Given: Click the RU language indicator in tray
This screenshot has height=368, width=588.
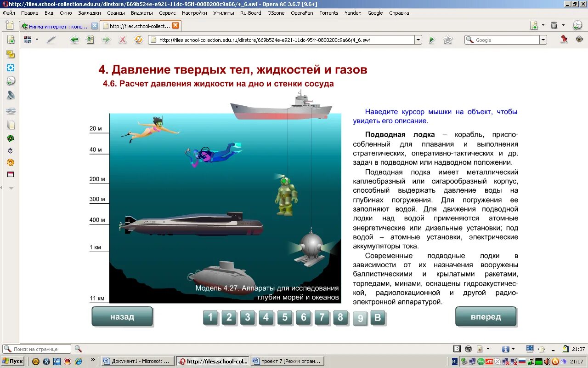Looking at the screenshot, I should click(454, 361).
